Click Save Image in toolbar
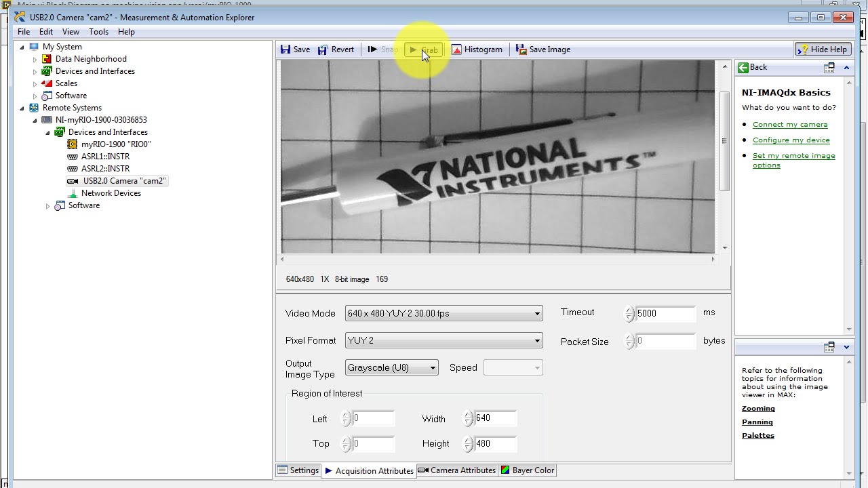 pos(543,49)
